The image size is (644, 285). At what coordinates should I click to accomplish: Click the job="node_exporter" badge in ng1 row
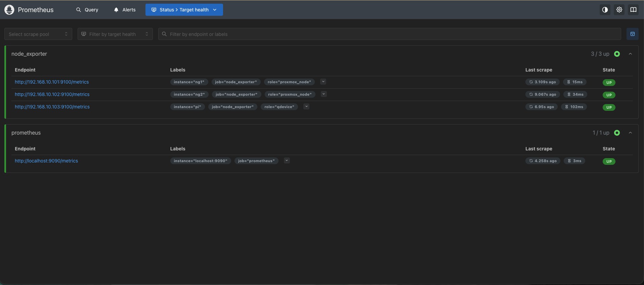click(236, 82)
